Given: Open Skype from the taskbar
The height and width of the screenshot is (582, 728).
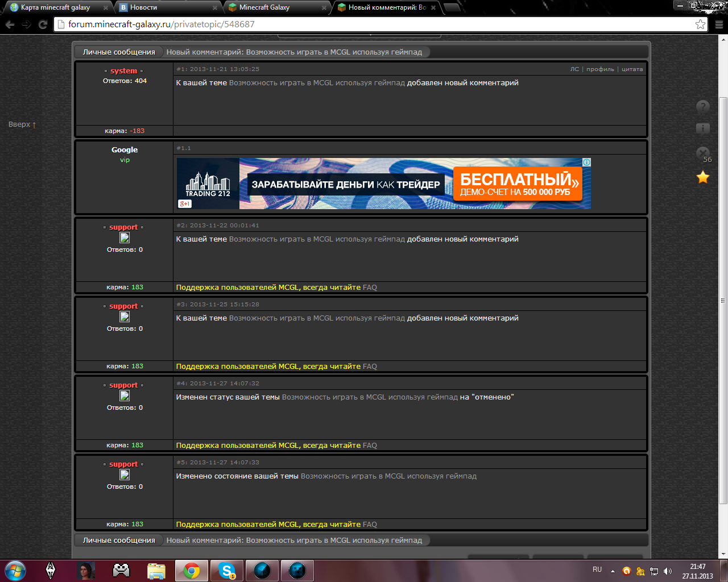Looking at the screenshot, I should tap(227, 570).
